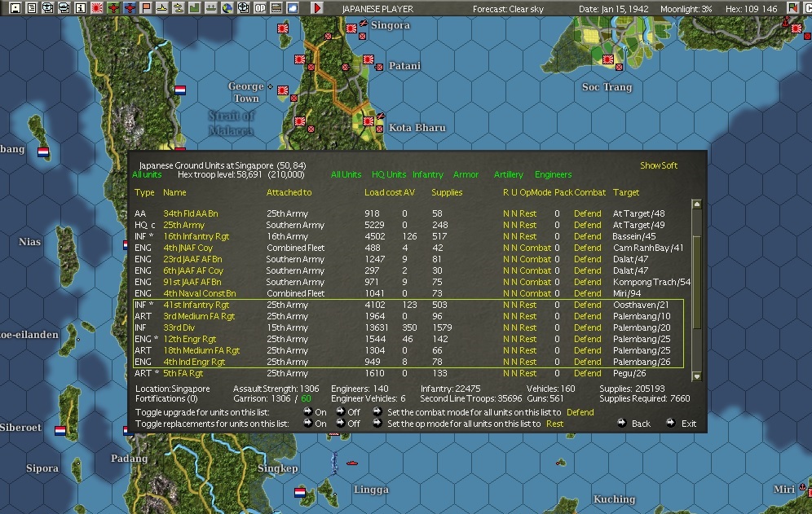Open the 5th FA Rgt unit

[x=183, y=373]
